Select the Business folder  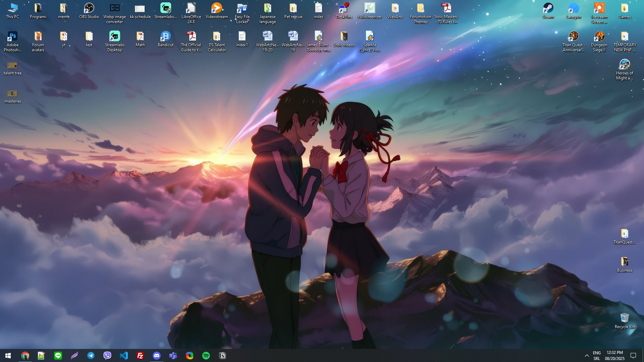coord(625,265)
